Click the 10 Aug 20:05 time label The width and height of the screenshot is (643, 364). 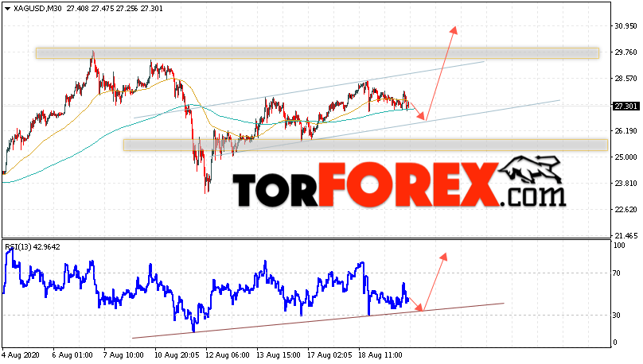(177, 355)
